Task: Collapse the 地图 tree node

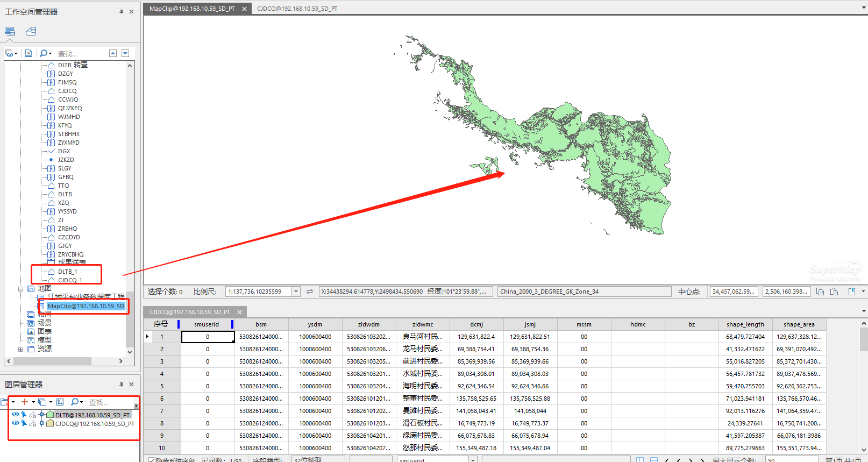Action: [x=21, y=289]
